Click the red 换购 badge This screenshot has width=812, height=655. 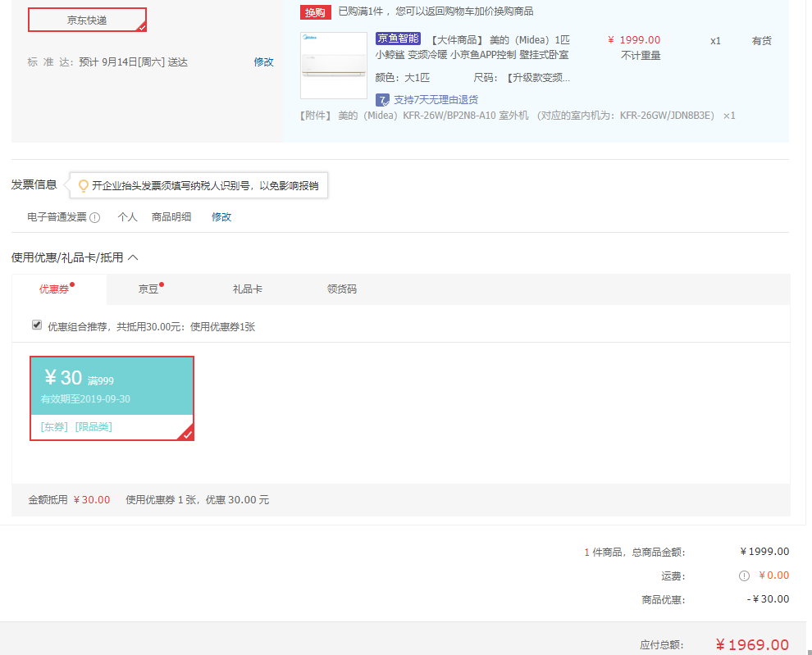point(316,12)
